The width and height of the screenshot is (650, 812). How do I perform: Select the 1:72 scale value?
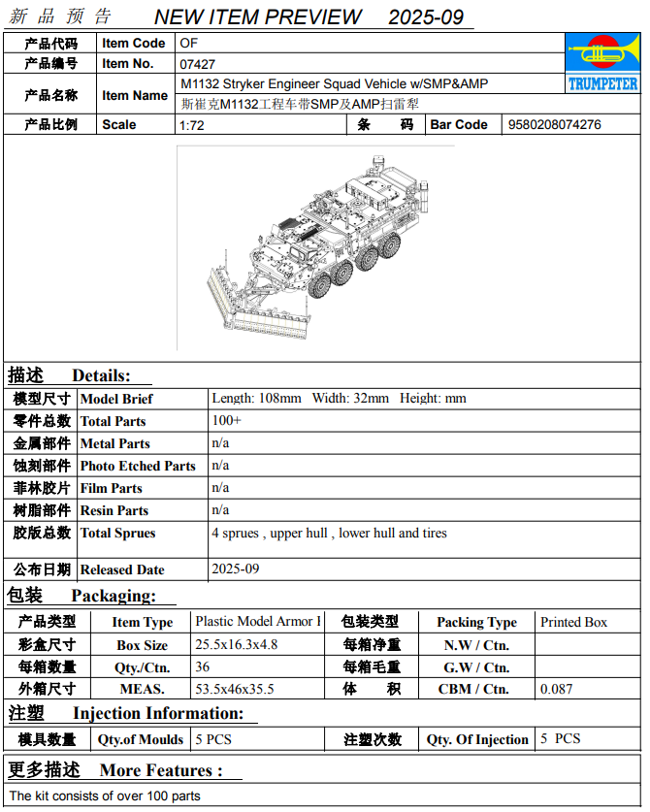(192, 125)
